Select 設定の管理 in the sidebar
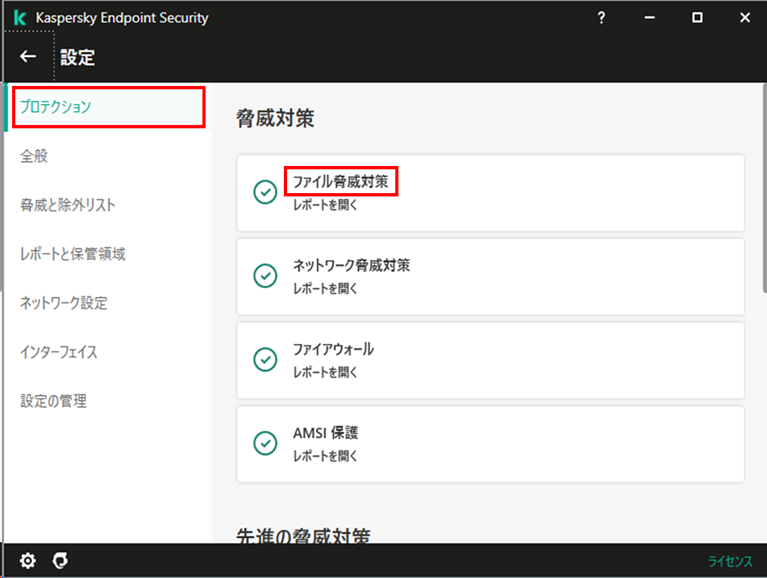This screenshot has height=578, width=767. pyautogui.click(x=53, y=401)
